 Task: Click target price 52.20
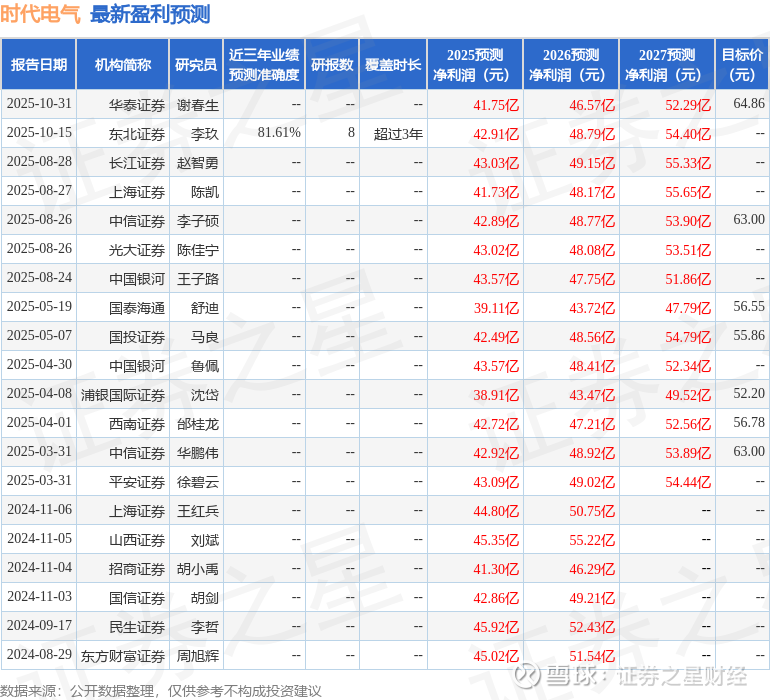(x=749, y=393)
